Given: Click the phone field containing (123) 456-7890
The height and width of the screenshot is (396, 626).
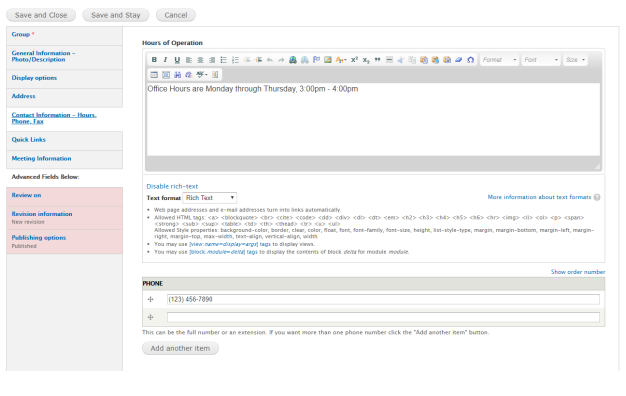Looking at the screenshot, I should (383, 299).
